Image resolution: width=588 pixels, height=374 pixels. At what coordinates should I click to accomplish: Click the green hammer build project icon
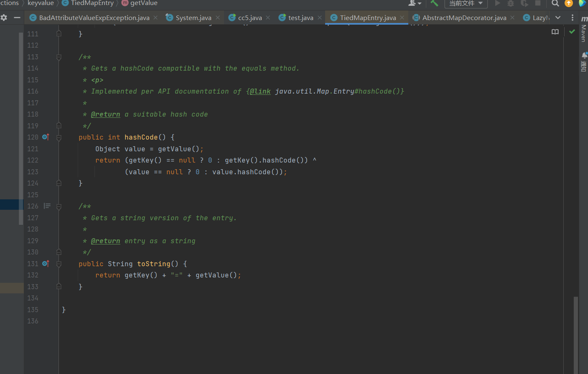tap(434, 3)
